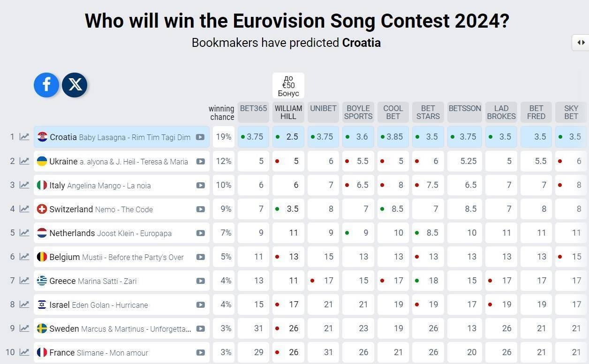Play Sweden's Unforgettable video
Screen dimensions: 589x364
pyautogui.click(x=200, y=328)
